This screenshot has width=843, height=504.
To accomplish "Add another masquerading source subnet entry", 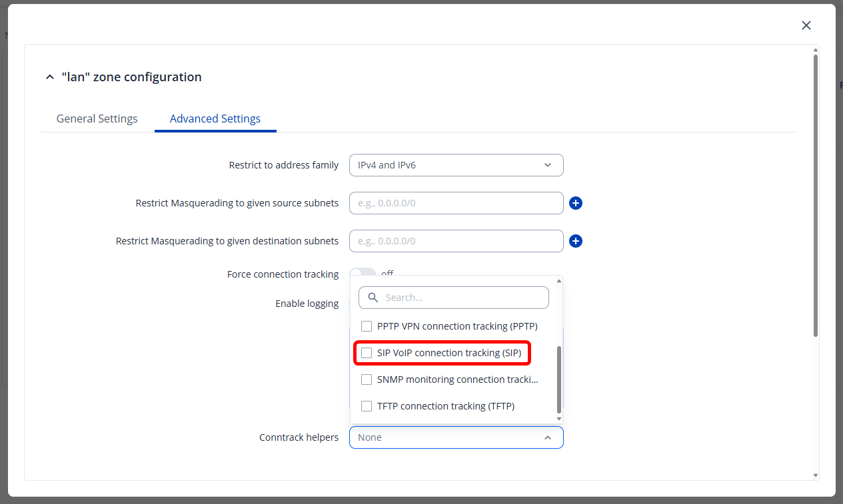I will (x=576, y=203).
